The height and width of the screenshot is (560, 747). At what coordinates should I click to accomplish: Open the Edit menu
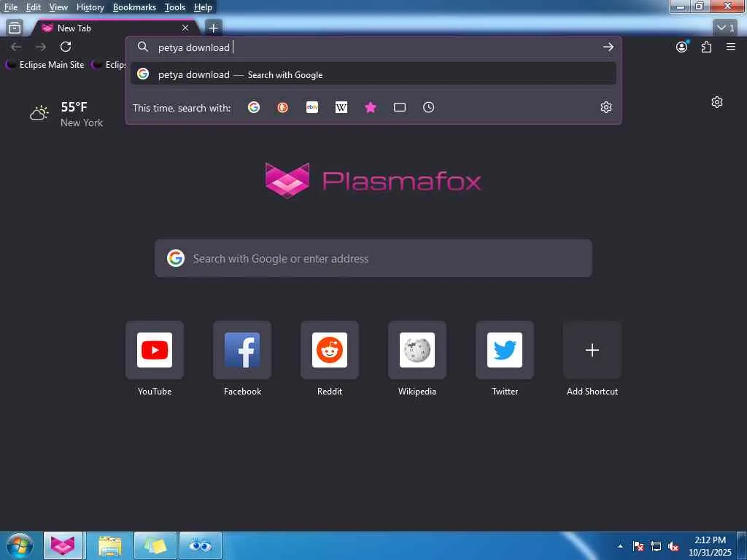tap(34, 7)
